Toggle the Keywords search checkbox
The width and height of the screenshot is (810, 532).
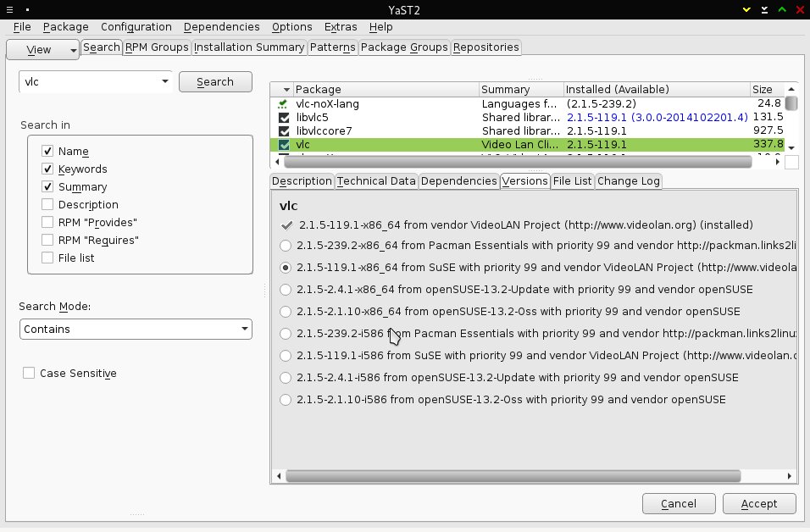47,169
